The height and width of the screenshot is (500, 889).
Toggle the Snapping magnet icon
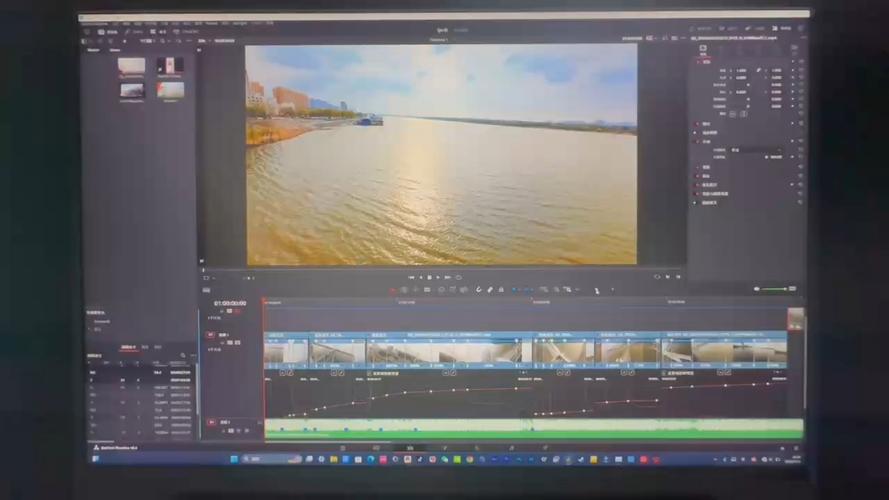click(478, 290)
